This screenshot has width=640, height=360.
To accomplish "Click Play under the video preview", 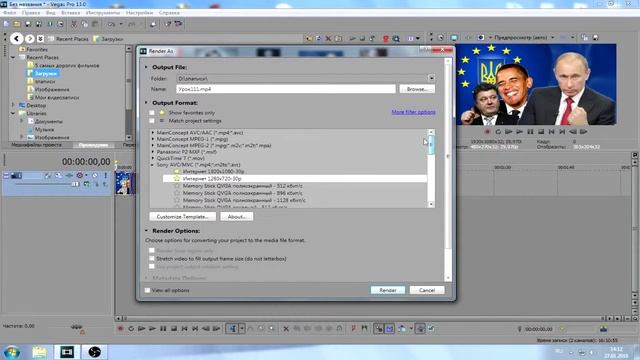I will [x=519, y=132].
